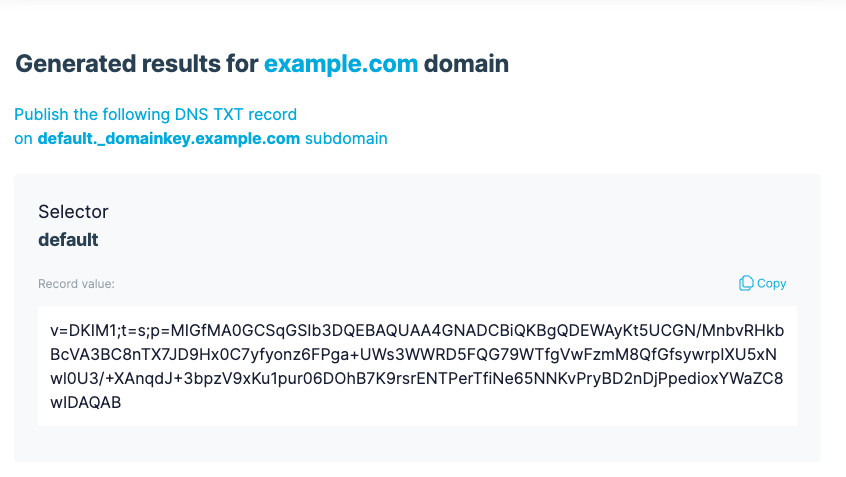Click the Publish the following DNS TXT record line
Viewport: 846px width, 477px height.
tap(155, 115)
